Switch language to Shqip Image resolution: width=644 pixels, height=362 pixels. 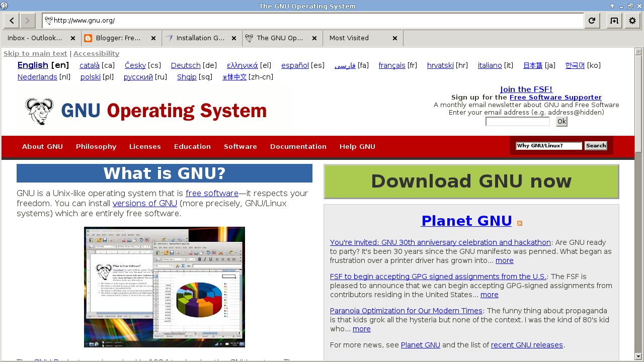pos(187,77)
